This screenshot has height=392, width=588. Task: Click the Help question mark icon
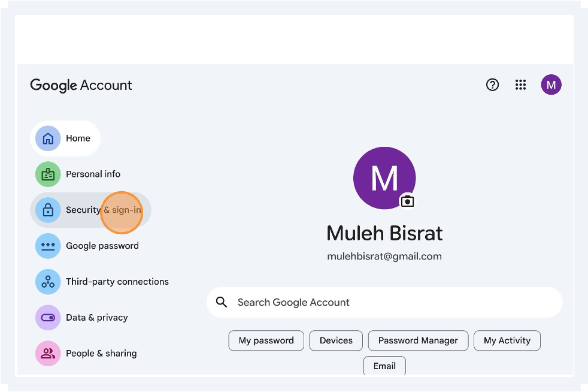pos(492,85)
